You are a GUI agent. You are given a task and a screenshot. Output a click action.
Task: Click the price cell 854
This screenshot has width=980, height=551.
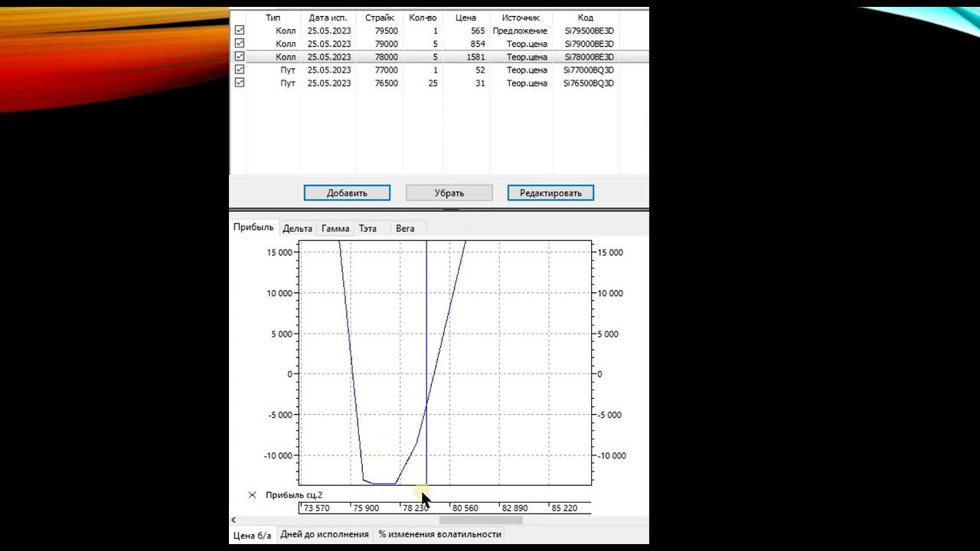coord(478,44)
